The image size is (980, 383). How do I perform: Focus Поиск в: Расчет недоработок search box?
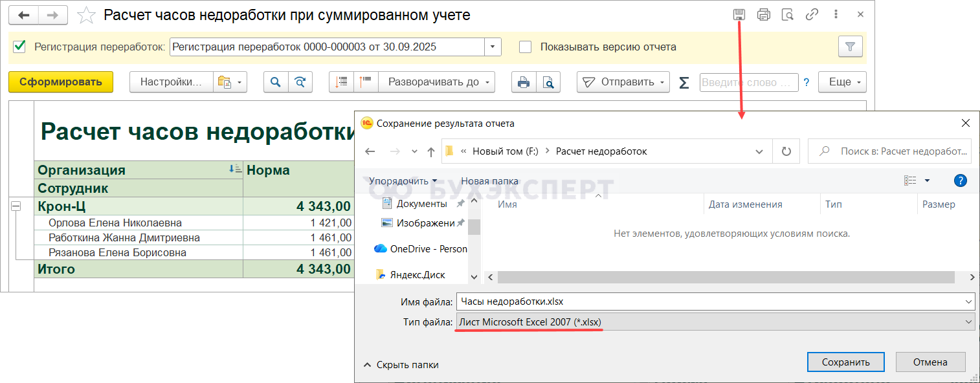tap(889, 151)
